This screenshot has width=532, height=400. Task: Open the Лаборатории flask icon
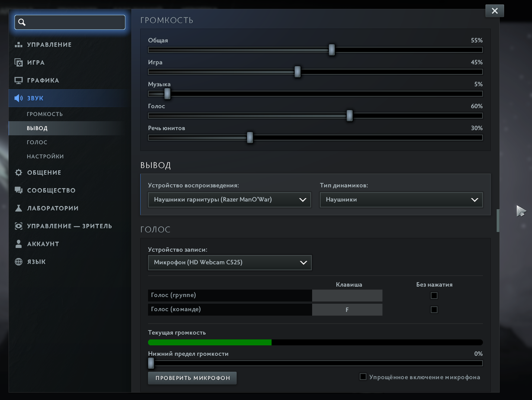point(19,208)
